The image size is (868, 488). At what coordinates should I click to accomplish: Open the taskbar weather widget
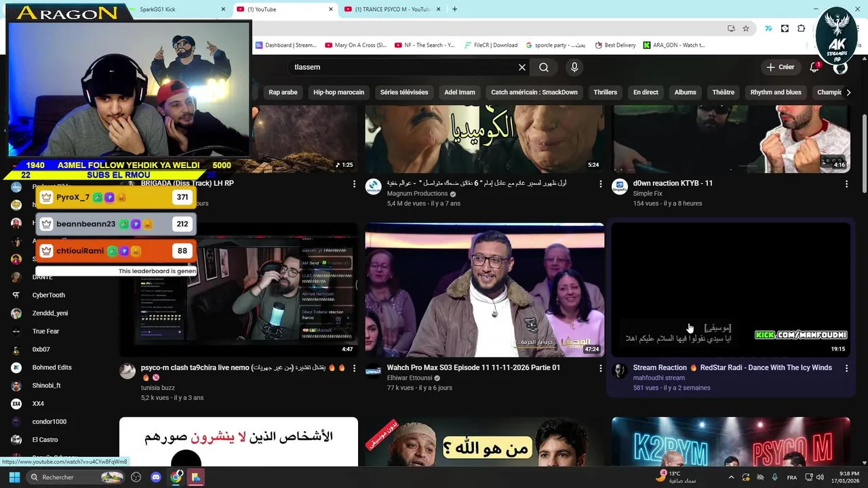(x=676, y=477)
